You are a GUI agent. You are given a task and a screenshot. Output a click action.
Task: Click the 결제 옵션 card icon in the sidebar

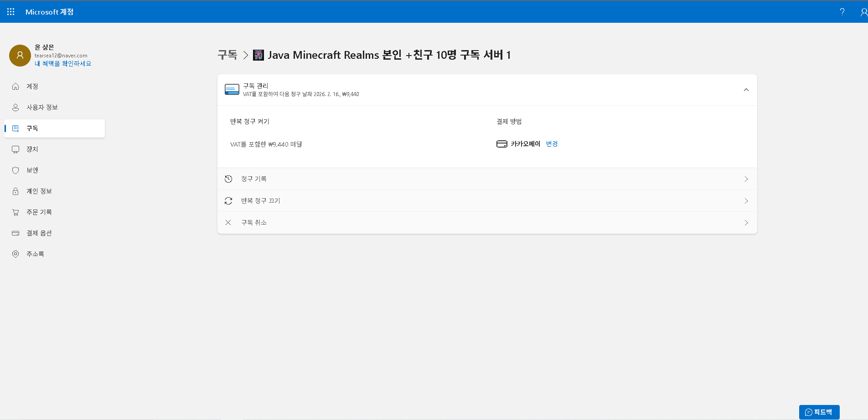point(15,233)
